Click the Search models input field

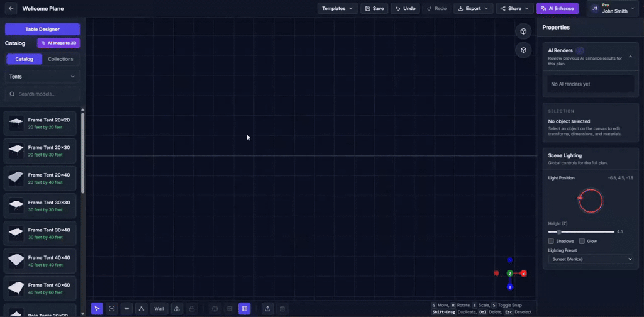tap(42, 94)
